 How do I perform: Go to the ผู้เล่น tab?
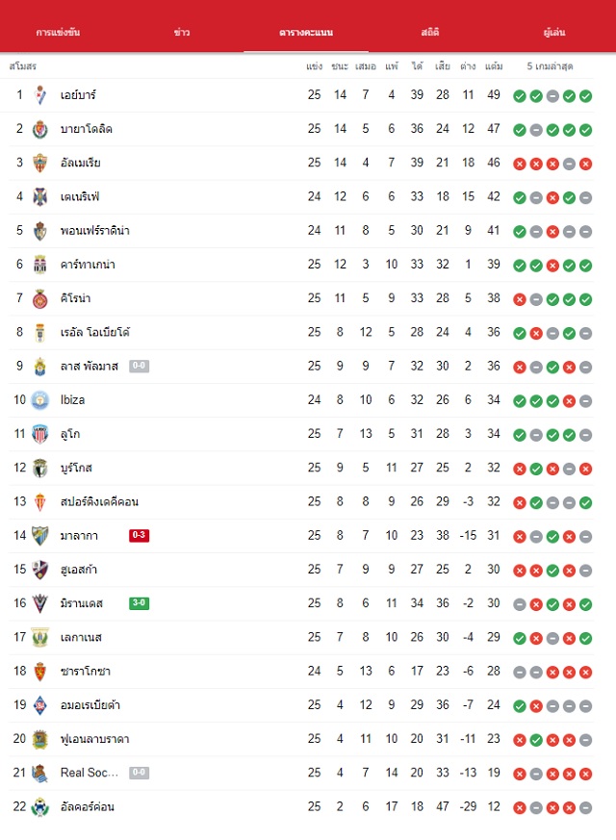pos(554,32)
